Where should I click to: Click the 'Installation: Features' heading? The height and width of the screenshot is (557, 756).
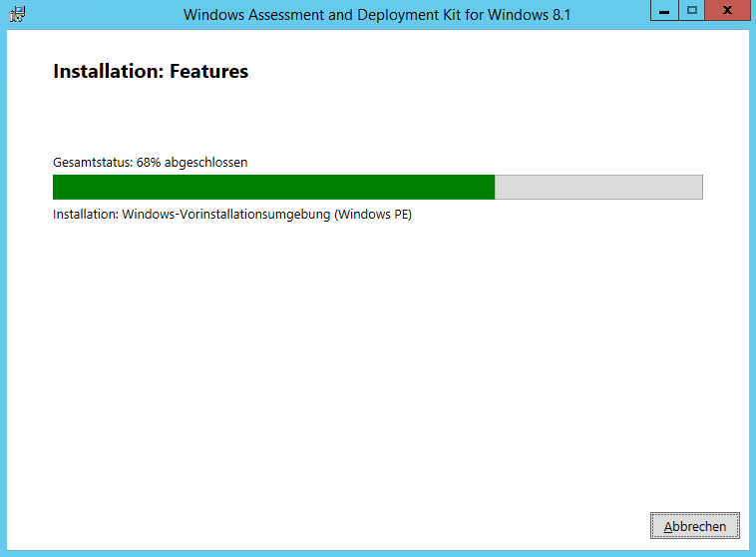tap(151, 72)
